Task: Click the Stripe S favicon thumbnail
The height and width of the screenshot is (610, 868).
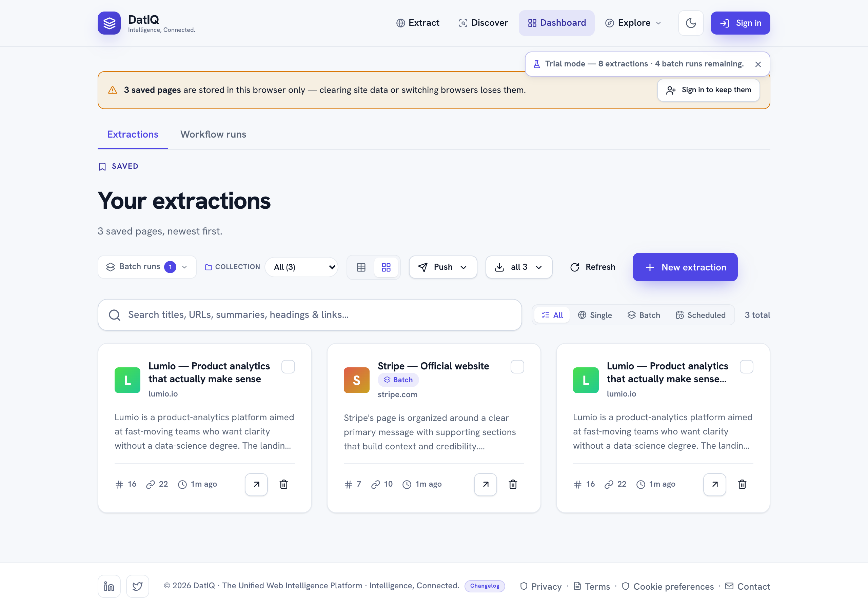Action: 356,380
